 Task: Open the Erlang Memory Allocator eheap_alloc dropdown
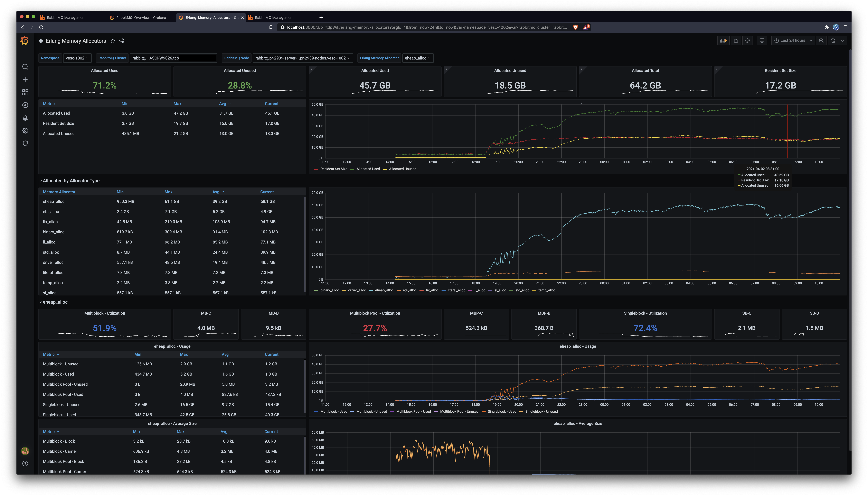417,58
